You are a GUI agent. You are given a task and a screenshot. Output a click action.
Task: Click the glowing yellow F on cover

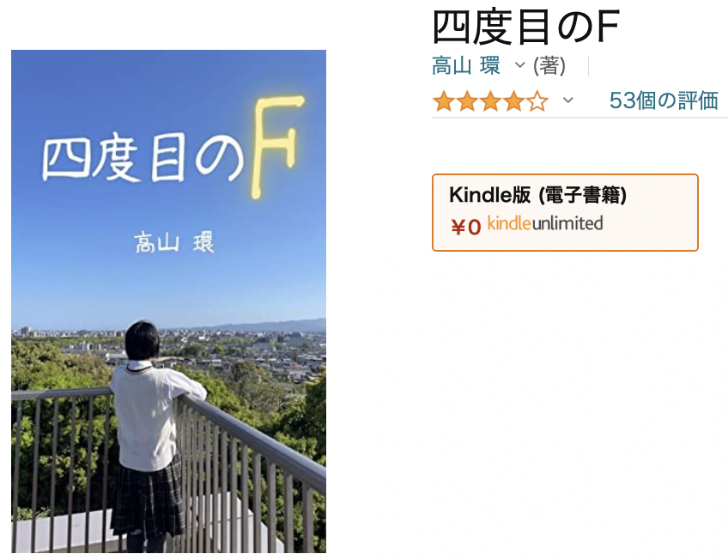coord(277,146)
